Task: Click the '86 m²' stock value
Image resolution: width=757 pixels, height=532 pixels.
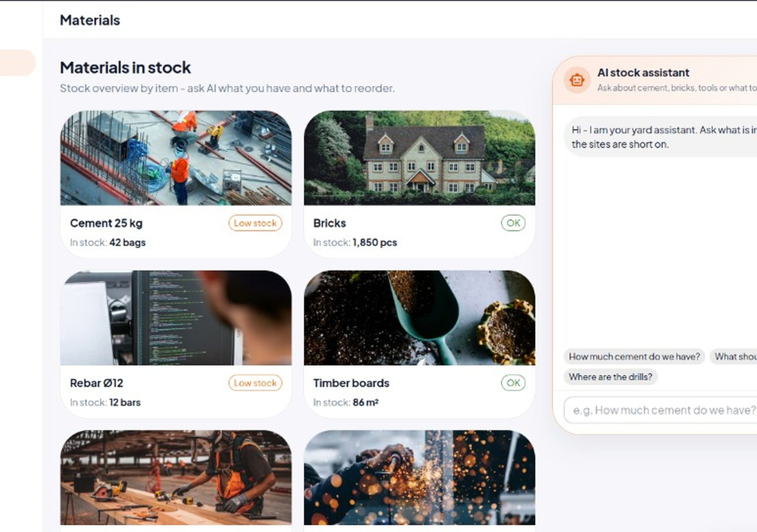Action: click(365, 403)
